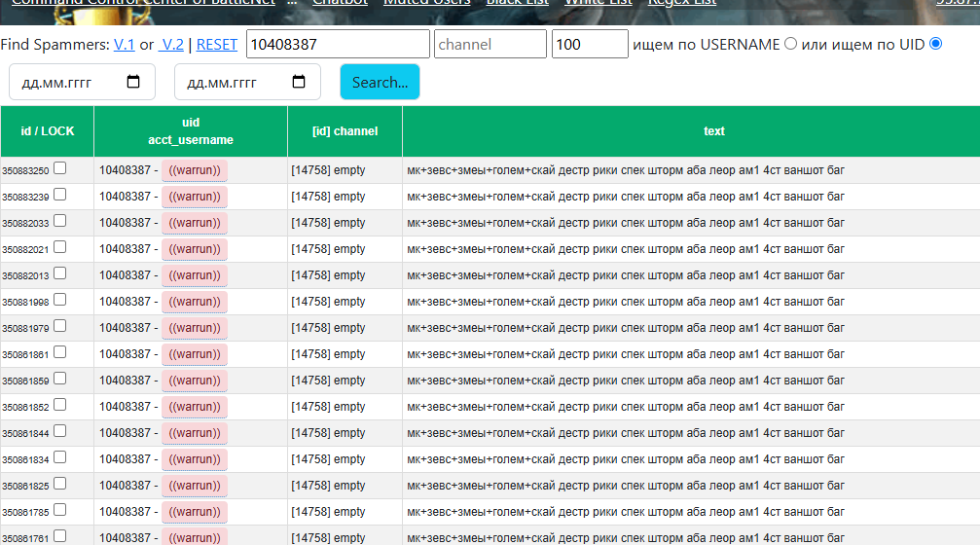Click id number 350861825

pos(25,486)
